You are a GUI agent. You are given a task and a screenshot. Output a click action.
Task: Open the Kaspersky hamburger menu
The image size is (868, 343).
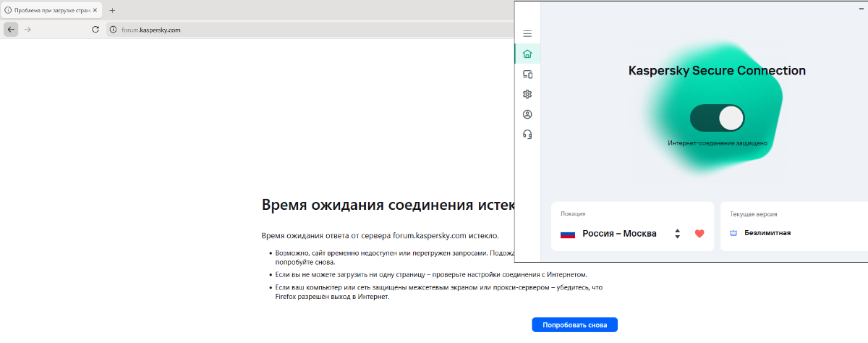[527, 33]
